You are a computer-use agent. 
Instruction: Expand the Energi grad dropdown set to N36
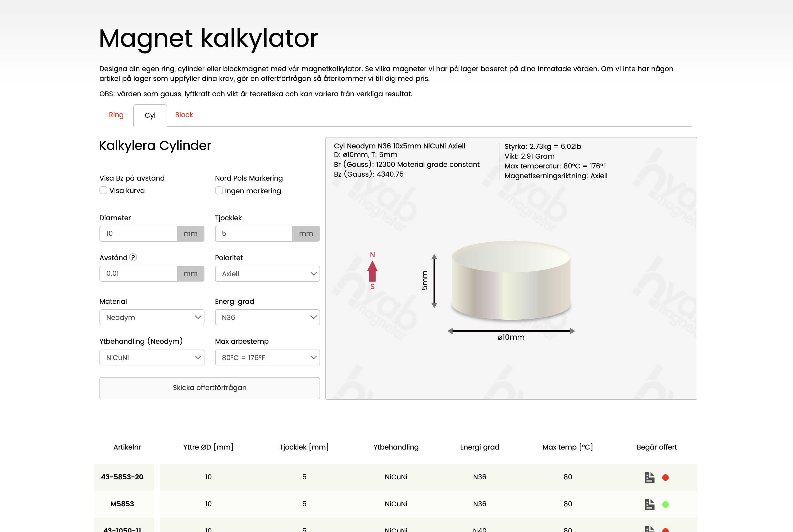267,317
